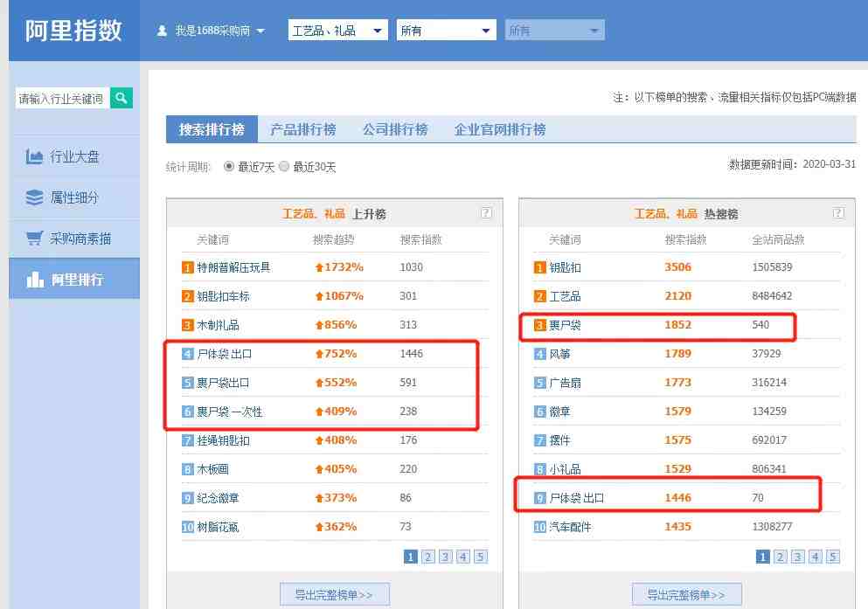Click keyword 挂绳钥匙扣

223,440
